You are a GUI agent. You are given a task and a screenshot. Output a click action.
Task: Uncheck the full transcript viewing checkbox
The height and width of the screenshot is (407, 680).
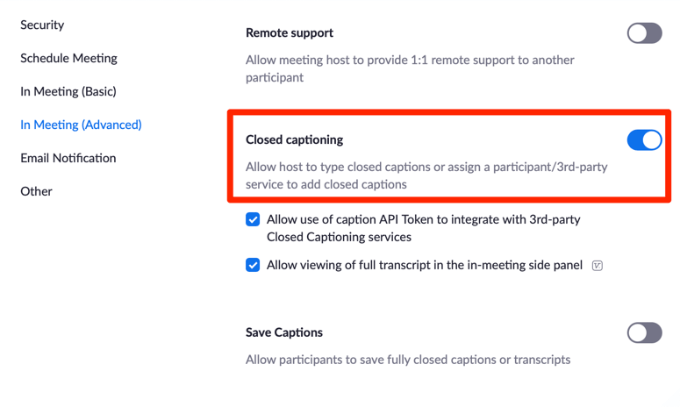click(253, 265)
